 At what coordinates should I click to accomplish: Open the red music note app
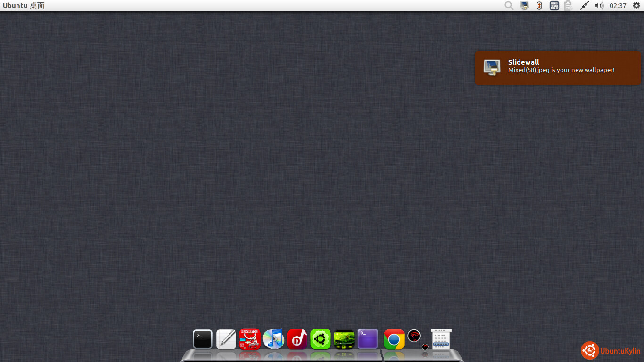[x=297, y=339]
